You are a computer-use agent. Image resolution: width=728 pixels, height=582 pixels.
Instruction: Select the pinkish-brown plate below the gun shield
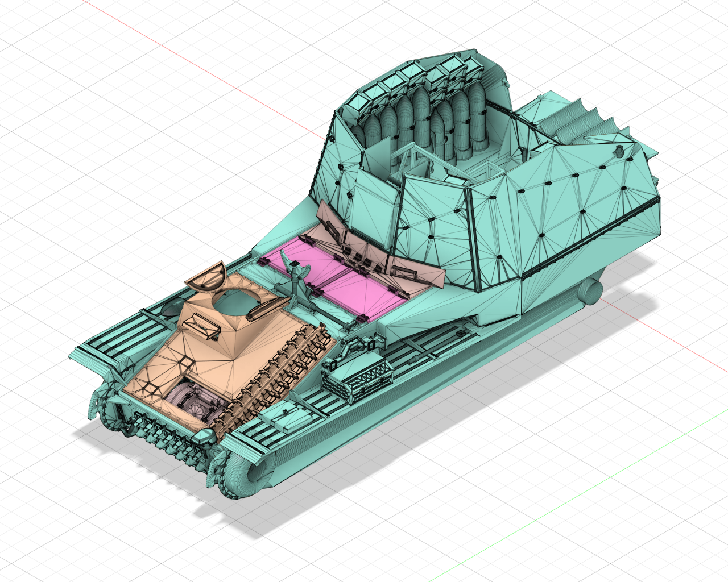415,273
